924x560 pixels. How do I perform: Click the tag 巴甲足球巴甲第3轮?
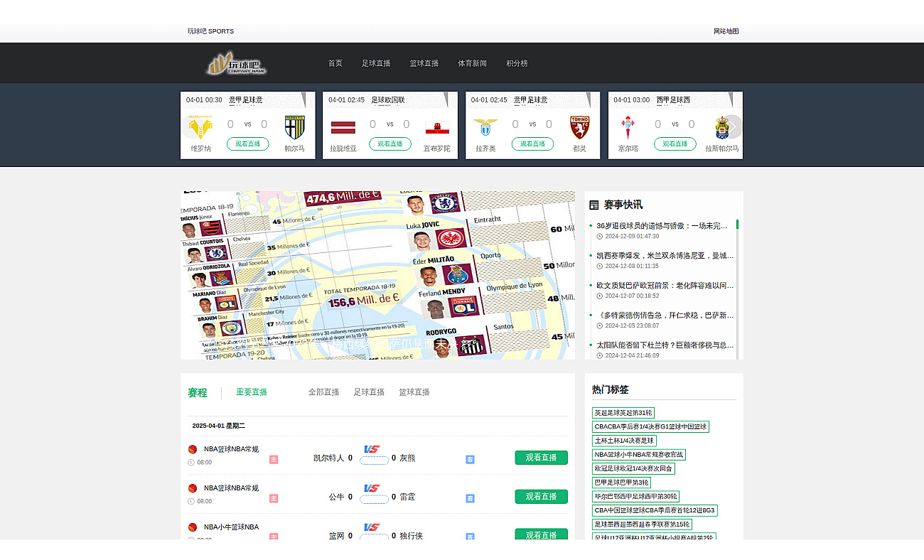point(621,483)
